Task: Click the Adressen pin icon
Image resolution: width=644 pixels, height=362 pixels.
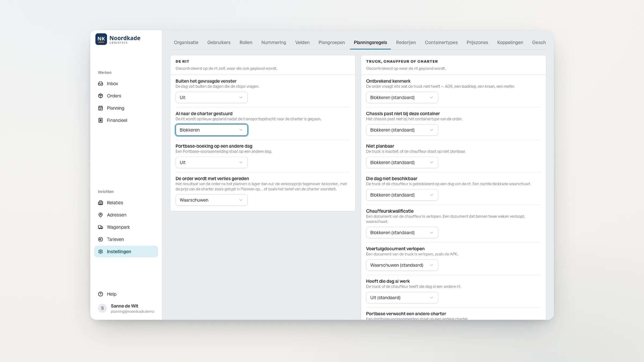Action: click(101, 215)
